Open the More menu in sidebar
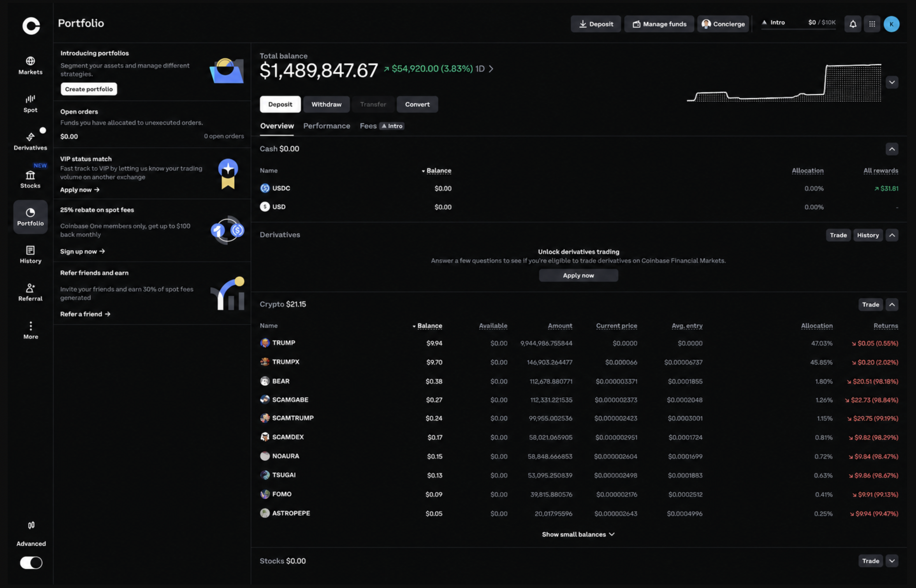This screenshot has height=588, width=916. 31,331
